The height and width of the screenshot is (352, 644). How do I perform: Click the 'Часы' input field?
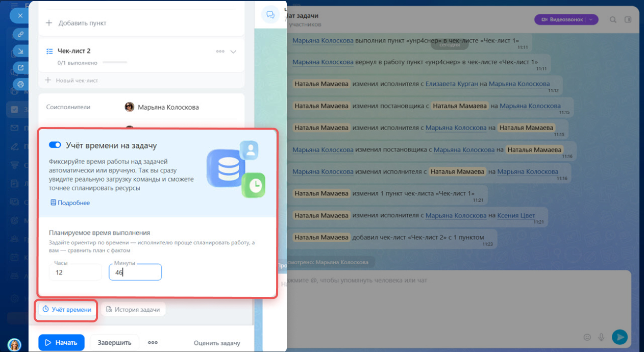click(x=76, y=272)
